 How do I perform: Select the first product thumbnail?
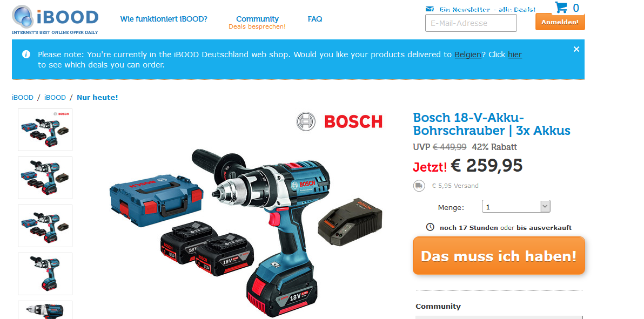pyautogui.click(x=45, y=130)
